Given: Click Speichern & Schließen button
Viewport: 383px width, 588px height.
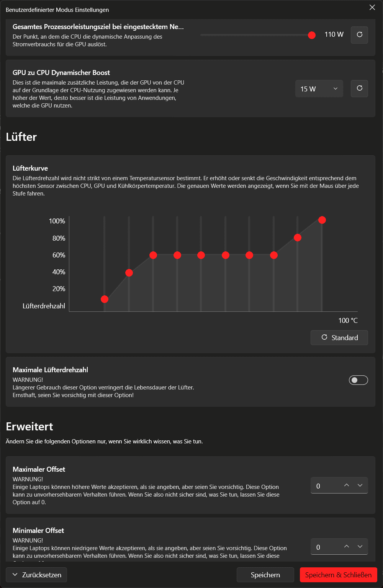Looking at the screenshot, I should (339, 575).
